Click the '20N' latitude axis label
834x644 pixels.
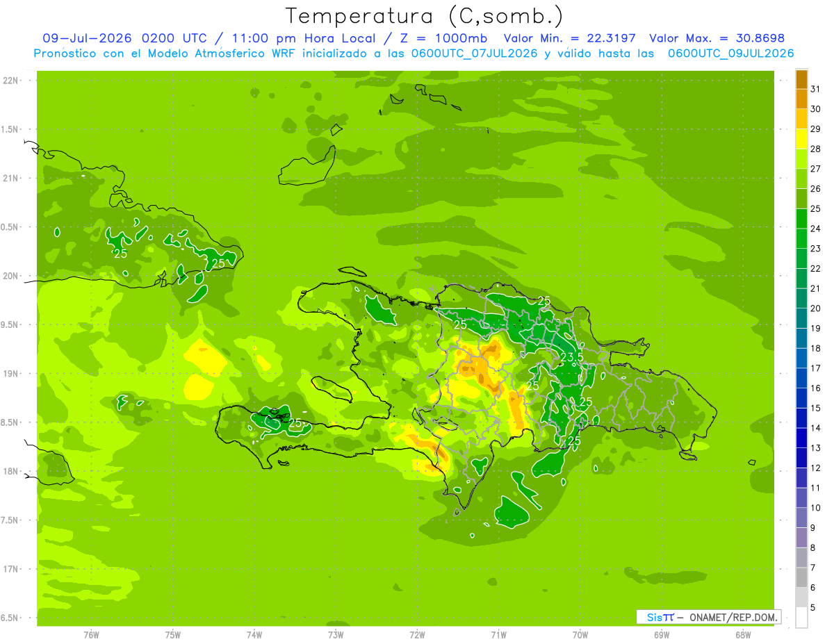(11, 276)
